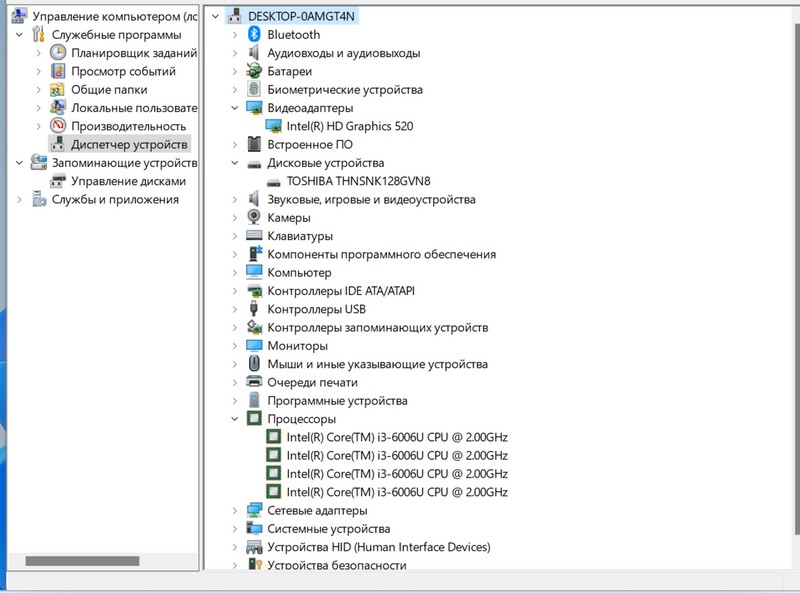
Task: Expand the Контроллеры USB category
Action: click(235, 309)
